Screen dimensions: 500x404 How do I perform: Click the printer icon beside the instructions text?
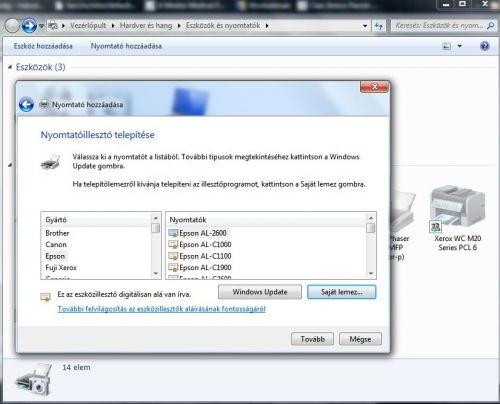coord(50,162)
